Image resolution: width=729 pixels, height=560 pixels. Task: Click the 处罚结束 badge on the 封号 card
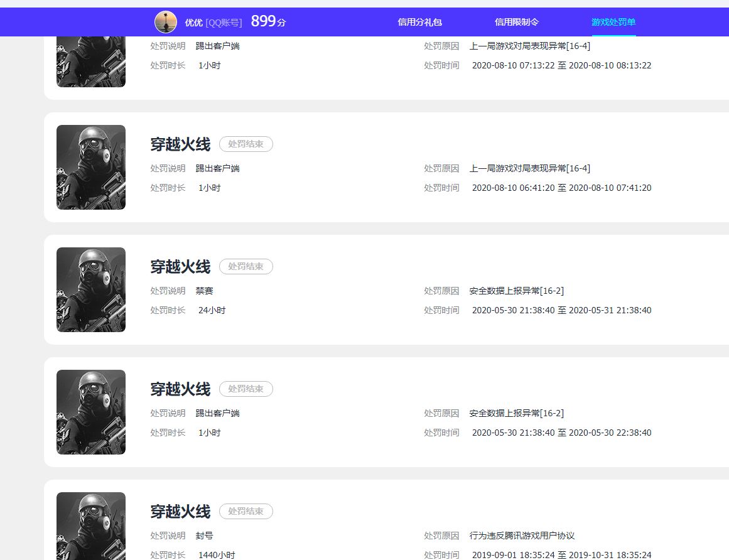point(246,511)
